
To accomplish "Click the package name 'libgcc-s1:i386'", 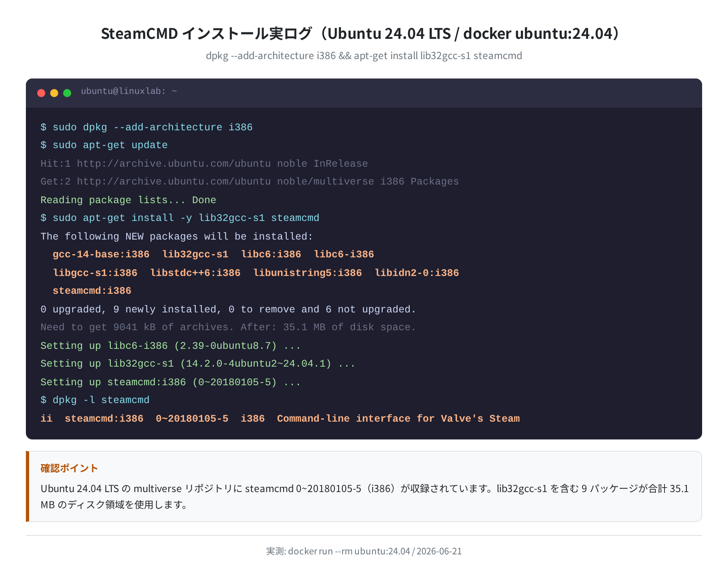I will tap(95, 273).
